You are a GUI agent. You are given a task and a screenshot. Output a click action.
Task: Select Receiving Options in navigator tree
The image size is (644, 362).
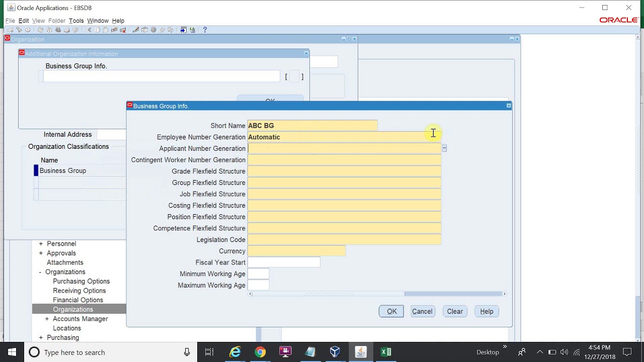79,291
